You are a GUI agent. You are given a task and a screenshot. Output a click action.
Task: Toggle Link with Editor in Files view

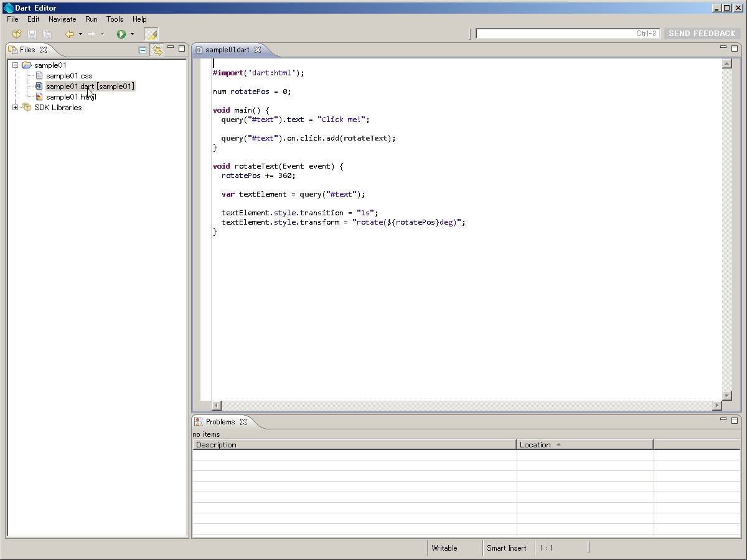pos(157,50)
